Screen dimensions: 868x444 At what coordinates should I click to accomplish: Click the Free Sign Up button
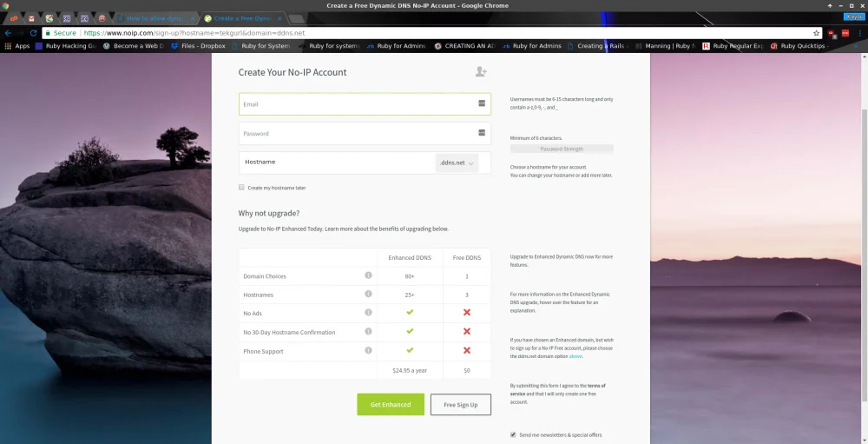click(x=460, y=404)
